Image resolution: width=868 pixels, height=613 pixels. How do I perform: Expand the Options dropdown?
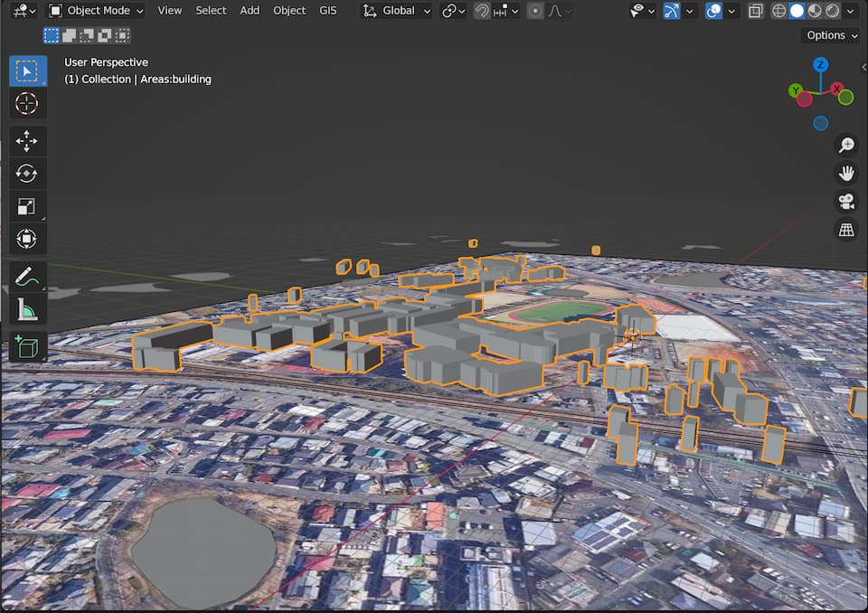(x=832, y=35)
